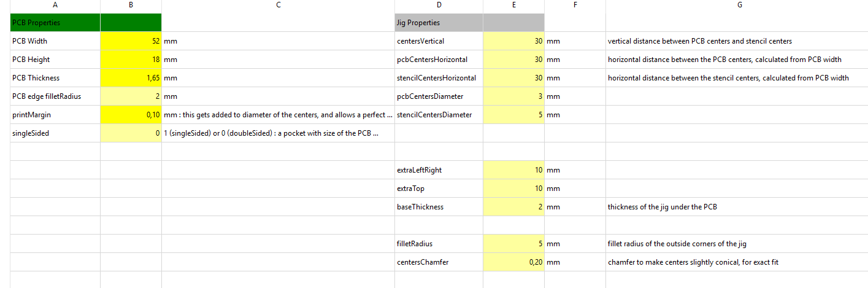The width and height of the screenshot is (868, 288).
Task: Click the baseThickness value cell
Action: click(x=513, y=207)
